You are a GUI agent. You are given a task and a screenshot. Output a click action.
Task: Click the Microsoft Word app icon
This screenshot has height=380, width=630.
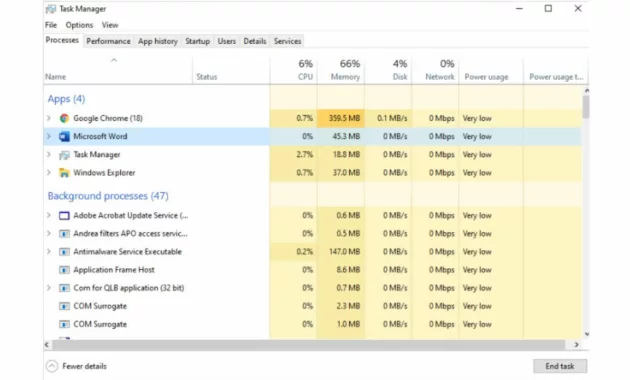coord(64,137)
